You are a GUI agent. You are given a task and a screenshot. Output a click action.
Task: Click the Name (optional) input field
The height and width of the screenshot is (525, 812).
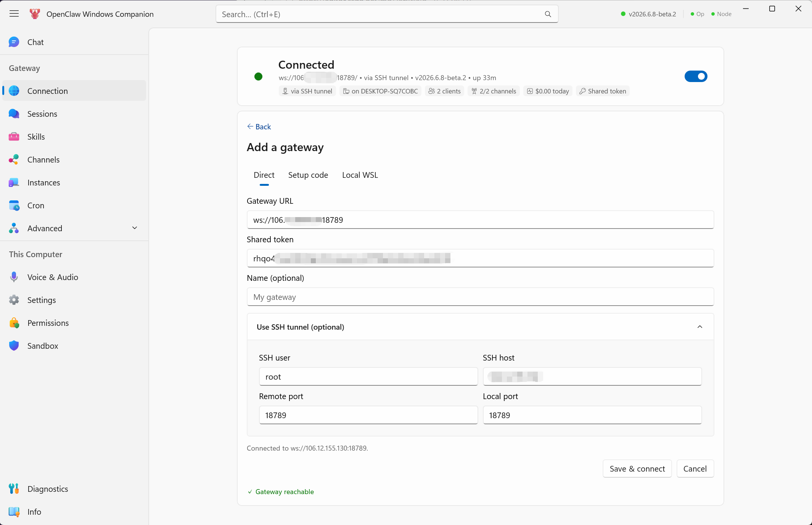coord(480,297)
